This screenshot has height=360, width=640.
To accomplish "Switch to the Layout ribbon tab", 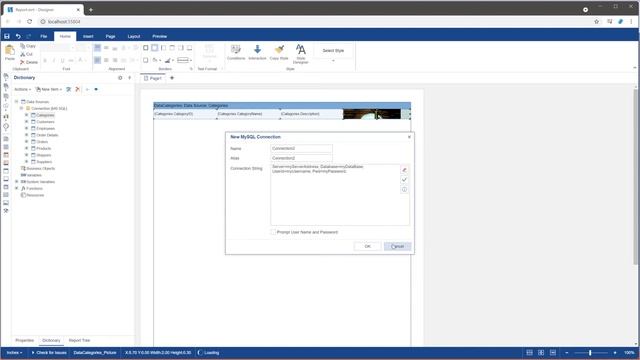I will 133,36.
